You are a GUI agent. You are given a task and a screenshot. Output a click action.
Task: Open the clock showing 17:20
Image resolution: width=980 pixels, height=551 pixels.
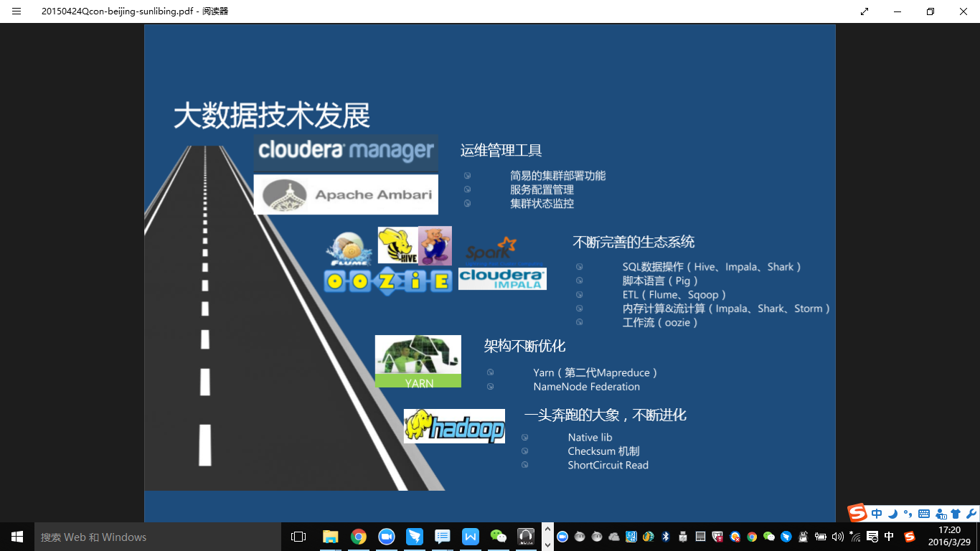(948, 537)
